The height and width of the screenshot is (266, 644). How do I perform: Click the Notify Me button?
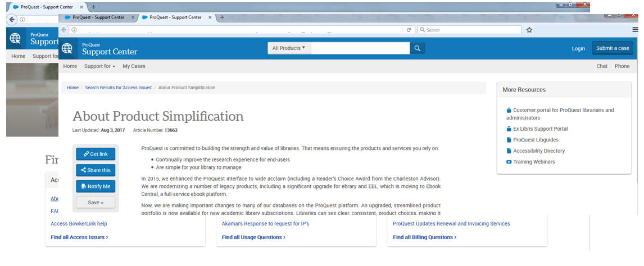[x=96, y=186]
